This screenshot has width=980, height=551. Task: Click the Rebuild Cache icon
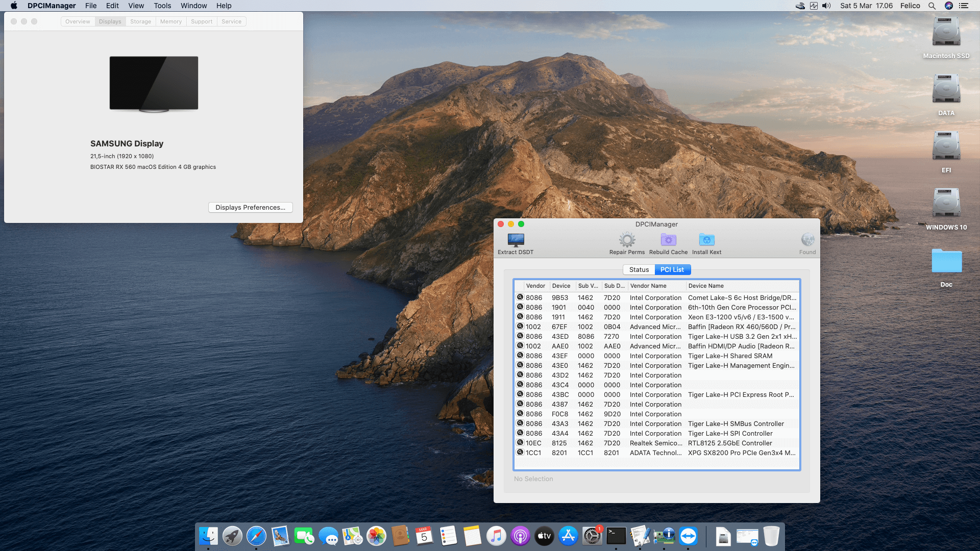pos(668,240)
